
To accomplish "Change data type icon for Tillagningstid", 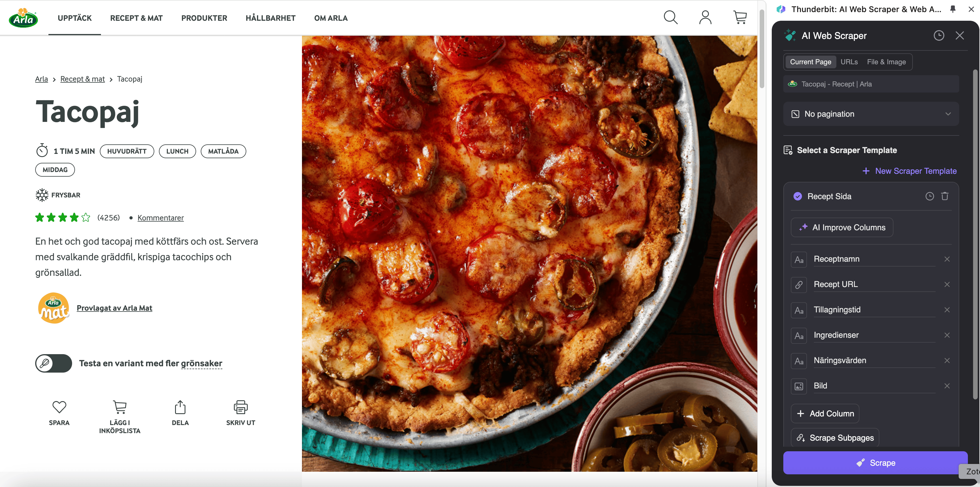I will pyautogui.click(x=799, y=310).
